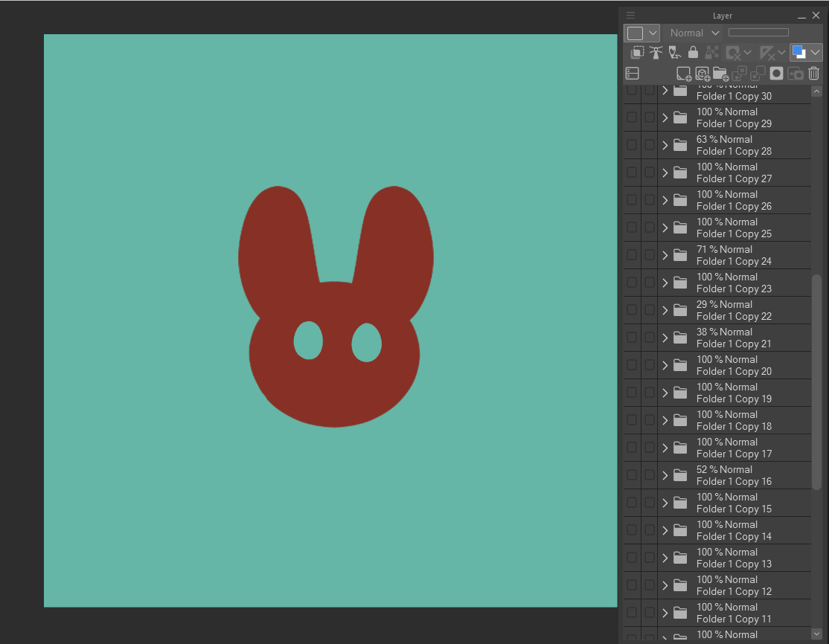Screen dimensions: 829x644
Task: Toggle second box of Folder 1 Copy 27
Action: click(650, 173)
